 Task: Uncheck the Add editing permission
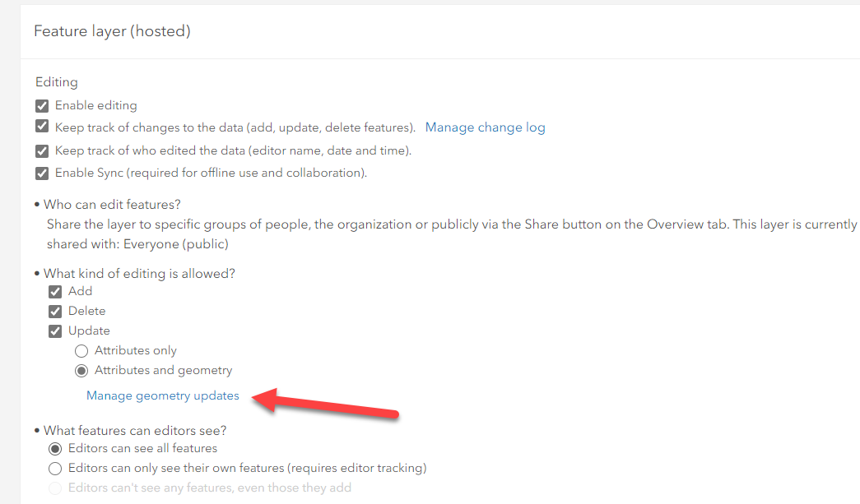(55, 291)
